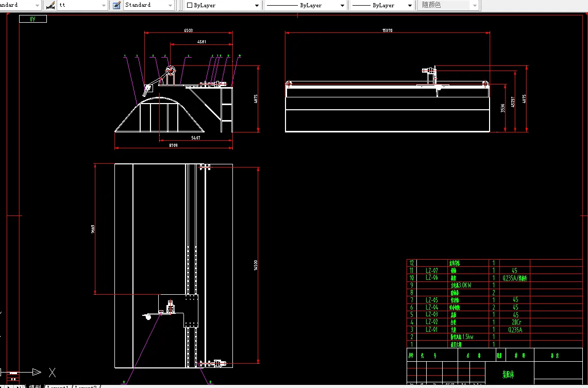The width and height of the screenshot is (588, 388).
Task: Click LZ-02 in the parts table
Action: [x=432, y=322]
